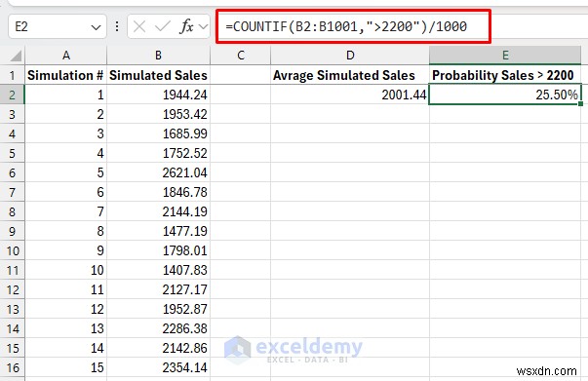Image resolution: width=588 pixels, height=381 pixels.
Task: Click simulation number 1 in column A
Action: pyautogui.click(x=66, y=95)
